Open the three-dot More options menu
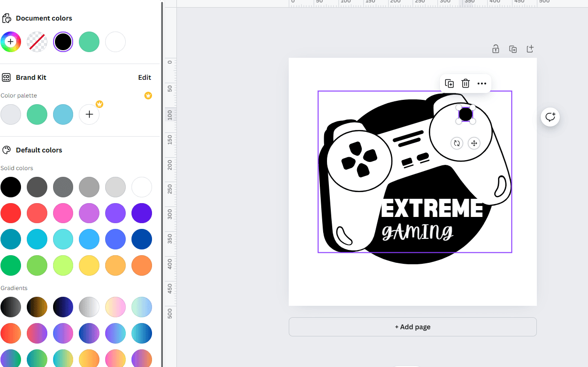This screenshot has width=588, height=367. tap(482, 84)
